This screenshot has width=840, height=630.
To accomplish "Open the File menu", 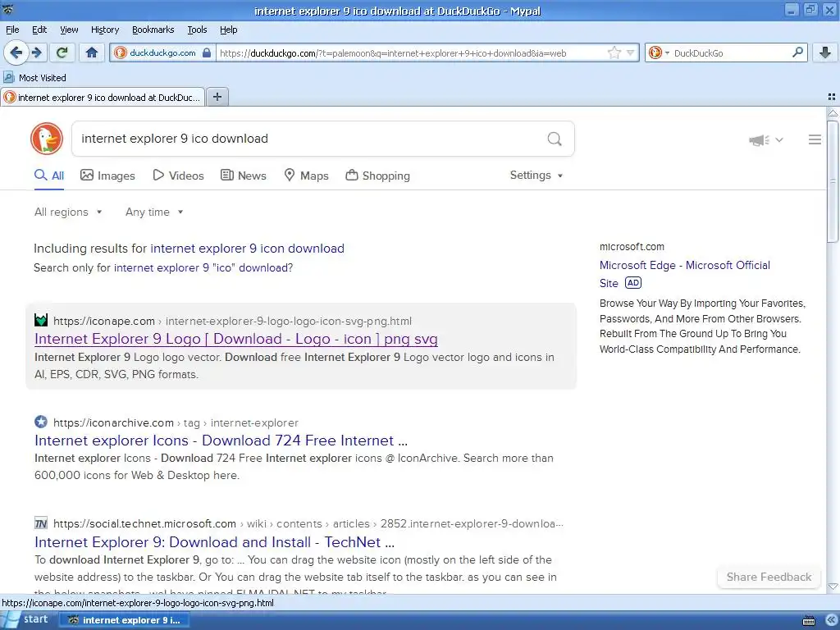I will pyautogui.click(x=12, y=30).
